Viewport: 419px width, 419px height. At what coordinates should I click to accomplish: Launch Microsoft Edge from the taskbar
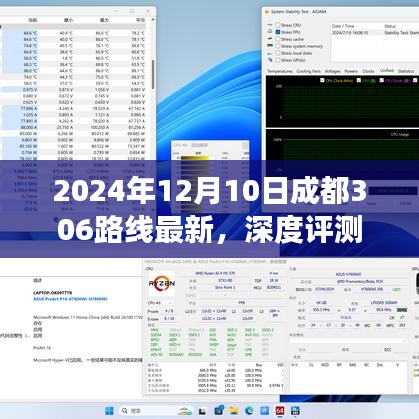click(249, 410)
